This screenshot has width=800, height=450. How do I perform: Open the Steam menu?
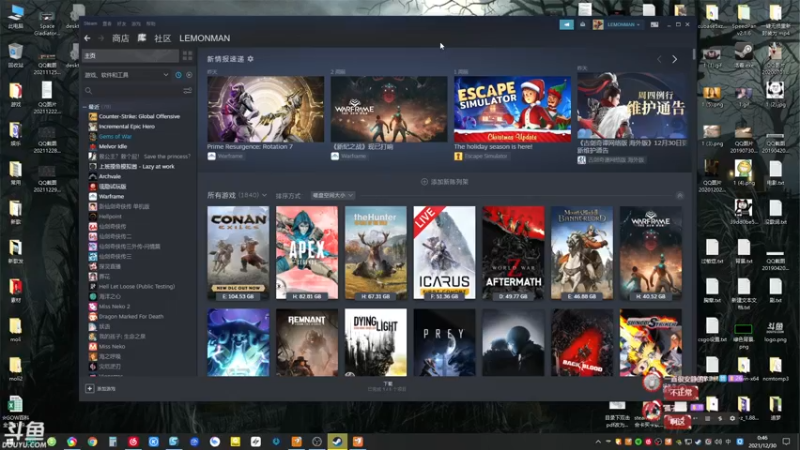click(x=90, y=23)
